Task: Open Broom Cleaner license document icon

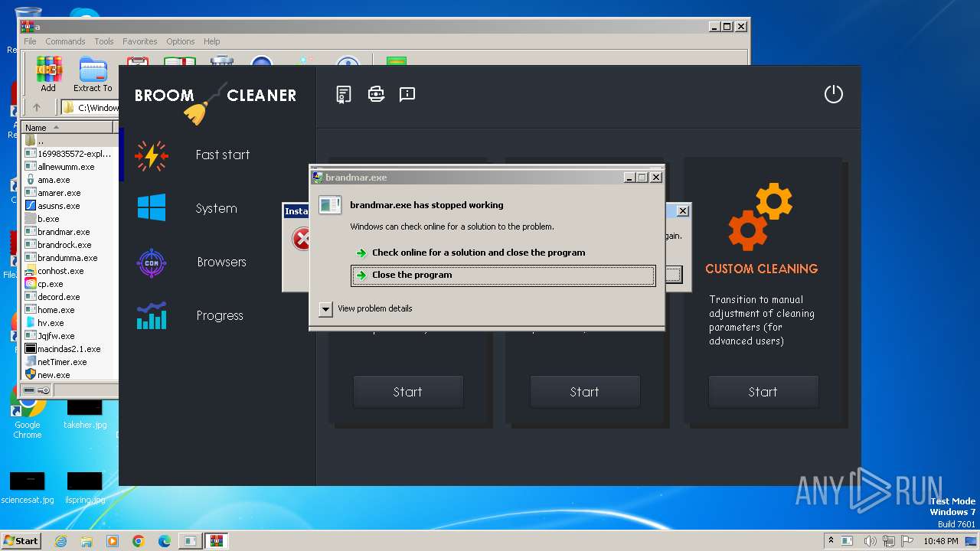Action: [x=344, y=94]
